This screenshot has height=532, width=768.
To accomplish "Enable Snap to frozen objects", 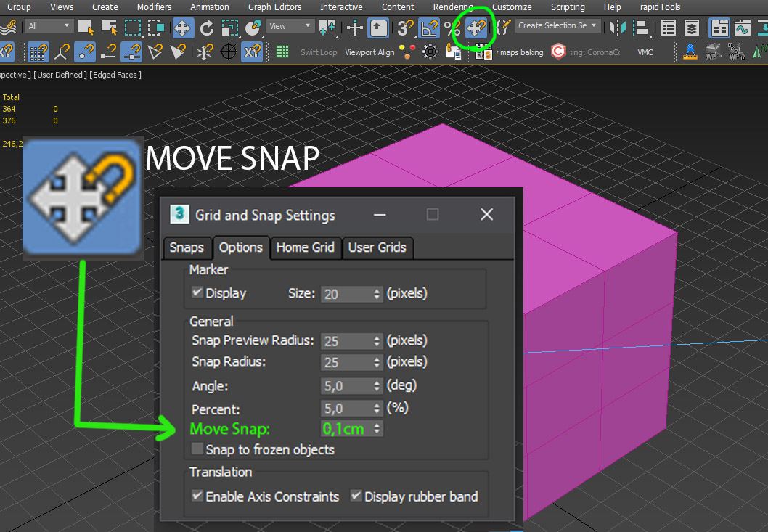I will tap(196, 449).
